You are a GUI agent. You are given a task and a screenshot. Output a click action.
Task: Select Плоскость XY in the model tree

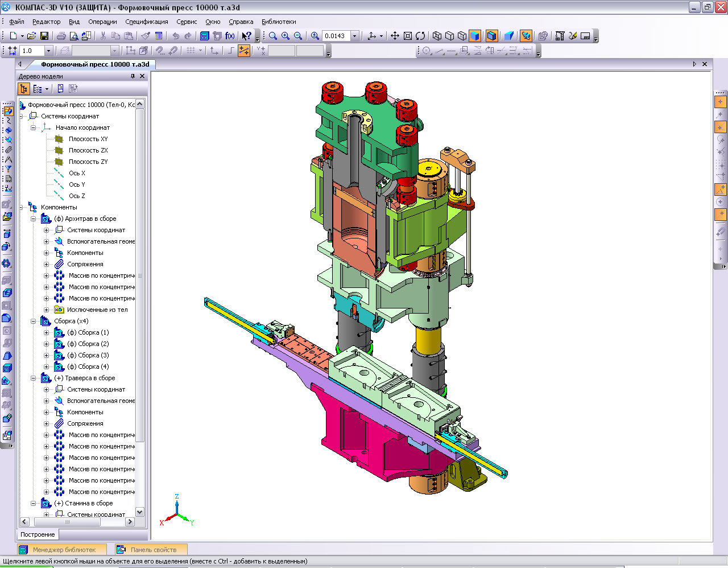88,139
